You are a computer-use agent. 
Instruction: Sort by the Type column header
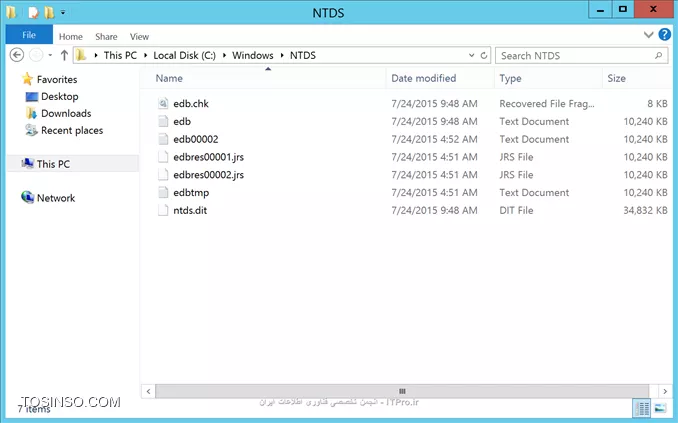coord(510,78)
